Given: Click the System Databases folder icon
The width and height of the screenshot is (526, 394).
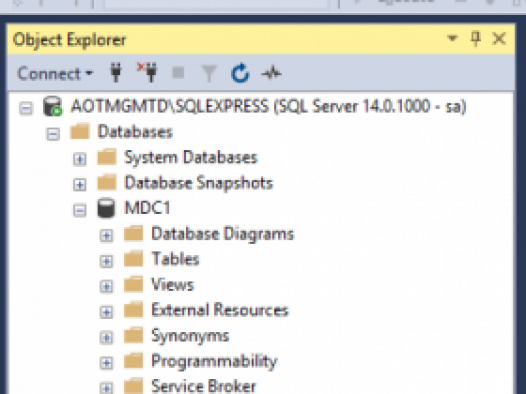Looking at the screenshot, I should (107, 157).
